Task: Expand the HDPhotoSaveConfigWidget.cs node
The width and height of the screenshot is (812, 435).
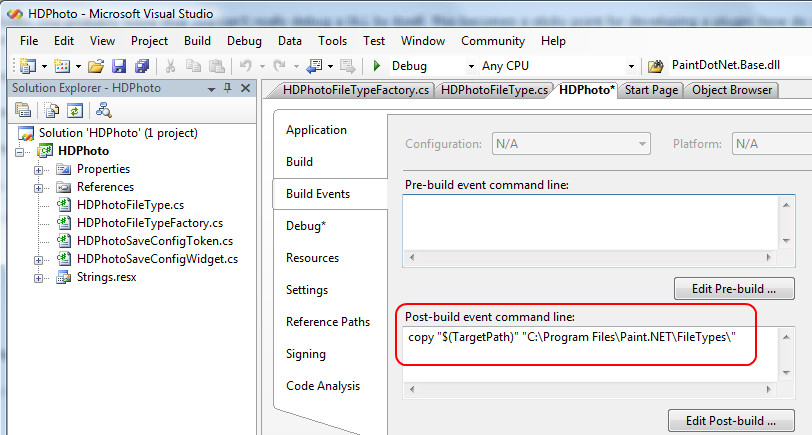Action: point(38,260)
